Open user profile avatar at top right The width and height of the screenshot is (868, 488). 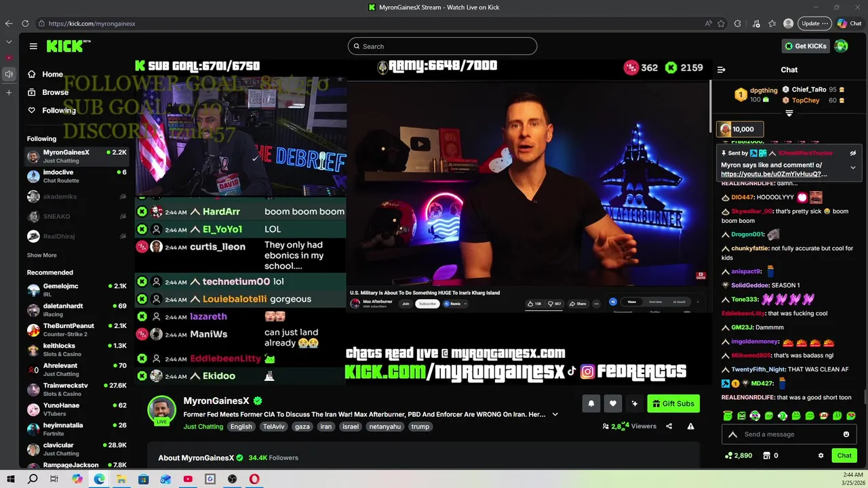[841, 46]
